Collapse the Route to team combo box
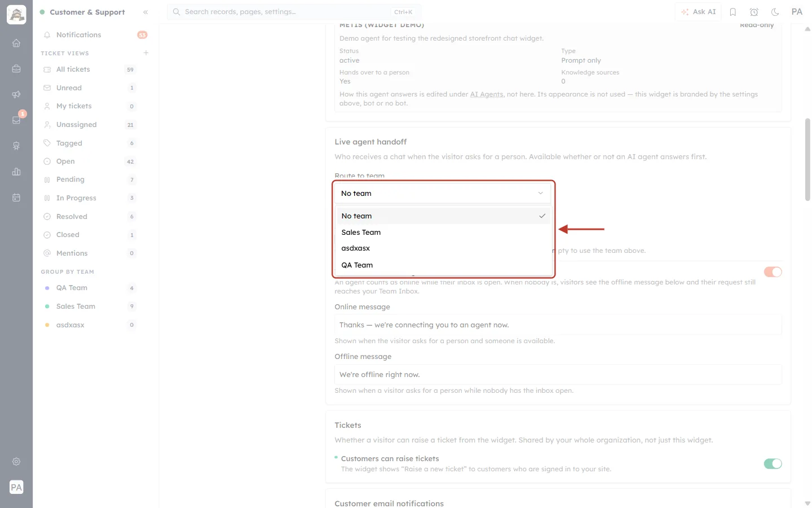Viewport: 812px width, 508px height. (443, 194)
